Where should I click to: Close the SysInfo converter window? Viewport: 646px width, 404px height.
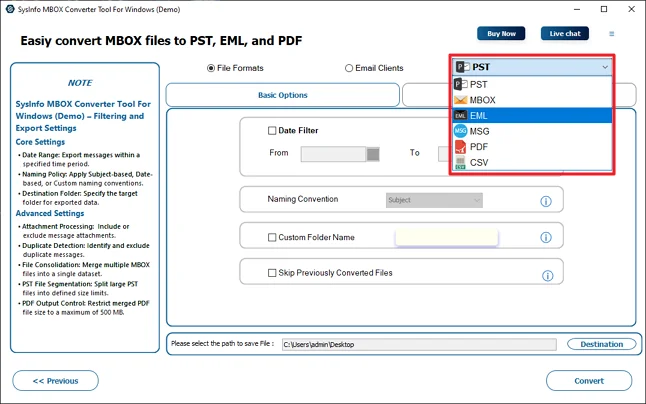tap(631, 9)
